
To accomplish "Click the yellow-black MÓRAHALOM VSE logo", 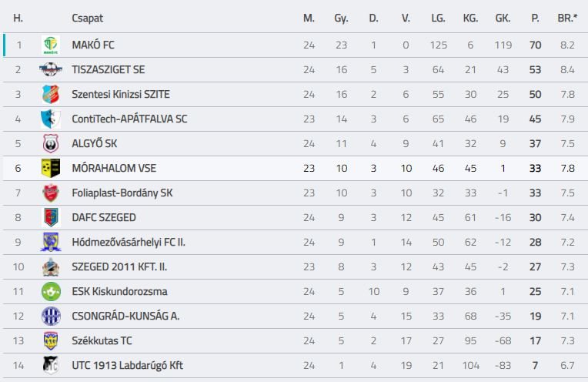I will coord(51,168).
